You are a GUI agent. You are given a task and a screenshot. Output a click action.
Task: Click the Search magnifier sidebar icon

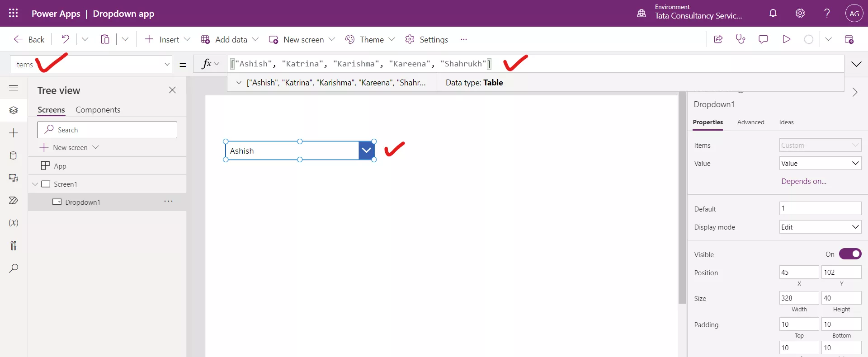pyautogui.click(x=14, y=268)
